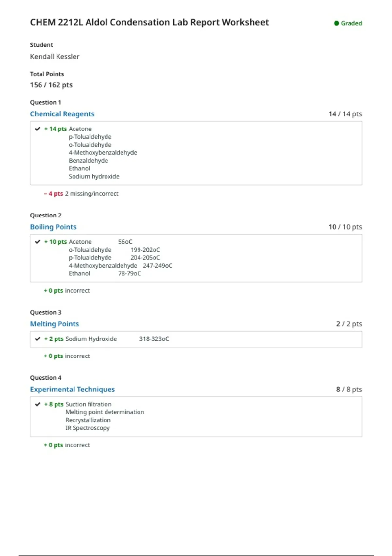Viewport: 392px width, 556px height.
Task: Click the green Graded status dot
Action: tap(336, 23)
